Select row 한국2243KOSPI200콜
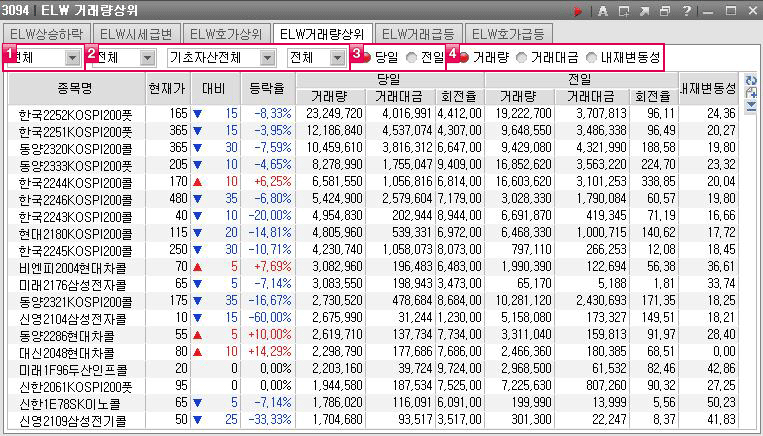Screen dimensions: 763x436 373,216
